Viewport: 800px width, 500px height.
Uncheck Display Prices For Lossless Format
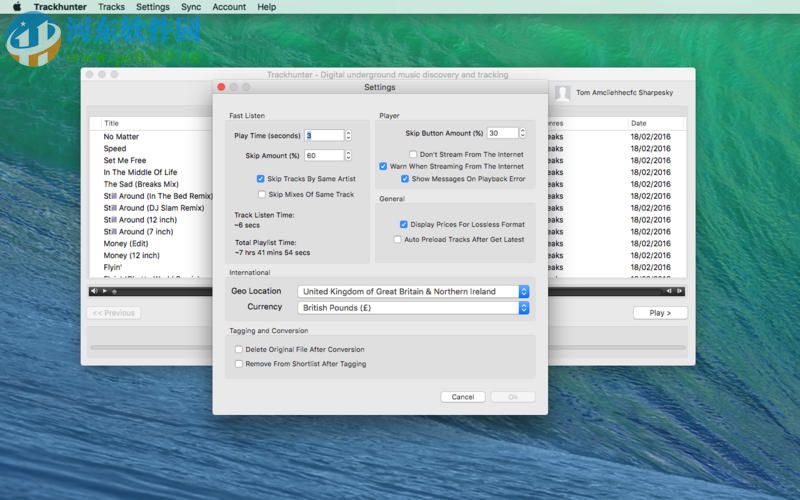404,224
